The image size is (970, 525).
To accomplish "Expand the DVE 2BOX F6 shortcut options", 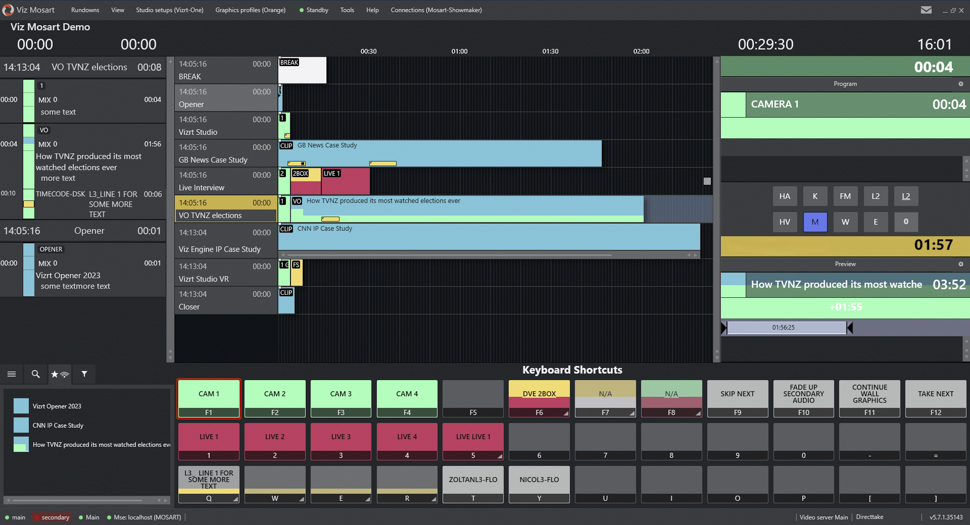I will (566, 413).
